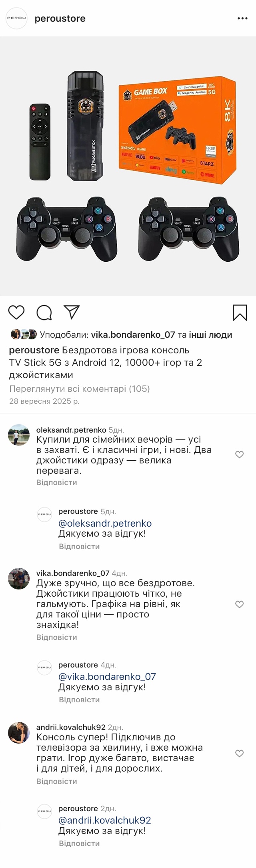View vika.bondarenko_07's avatar picture

click(x=19, y=579)
